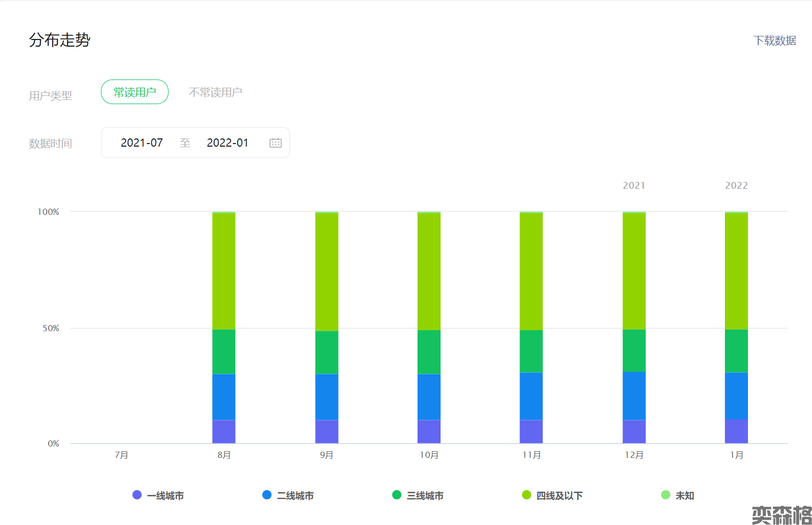This screenshot has width=812, height=525.
Task: Toggle 未知 series label in legend
Action: click(x=685, y=496)
